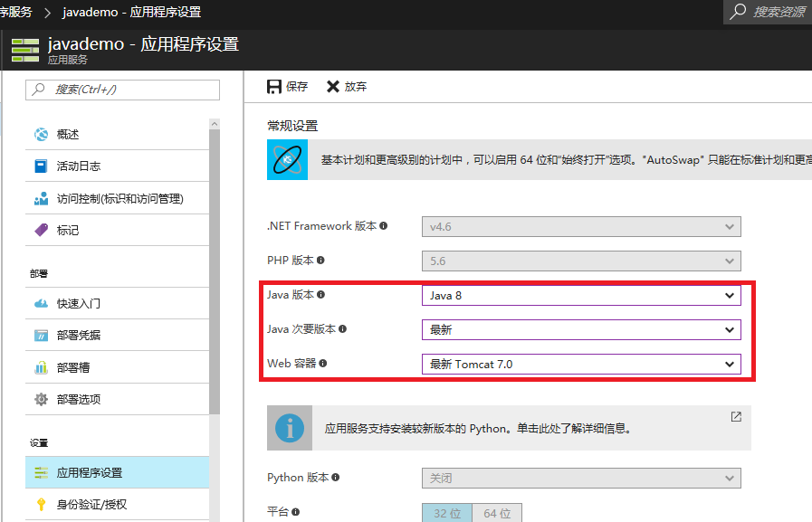Click info icon next to Java 次要版本
Image resolution: width=812 pixels, height=522 pixels.
click(342, 329)
